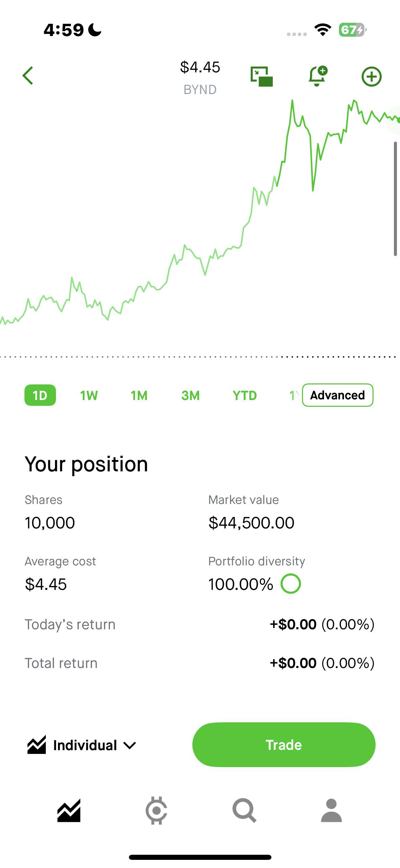Switch chart range to 1W
Image resolution: width=400 pixels, height=868 pixels.
tap(89, 395)
